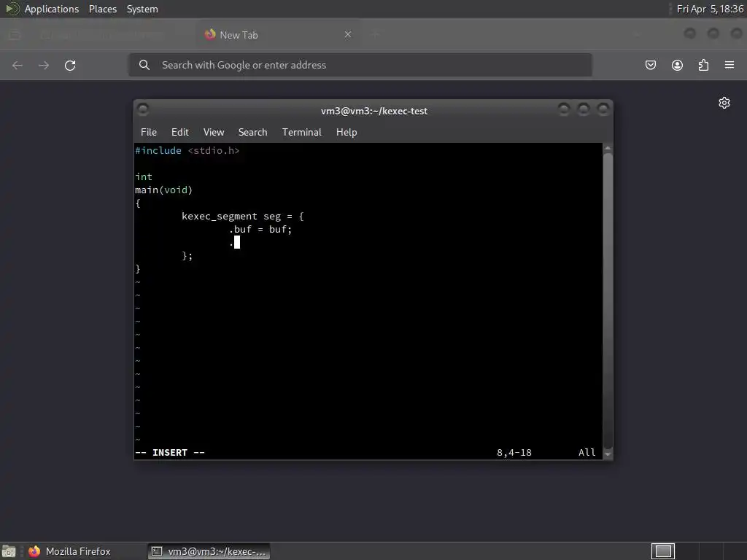Click the '.buf = buf;' line
Image resolution: width=747 pixels, height=560 pixels.
point(260,230)
